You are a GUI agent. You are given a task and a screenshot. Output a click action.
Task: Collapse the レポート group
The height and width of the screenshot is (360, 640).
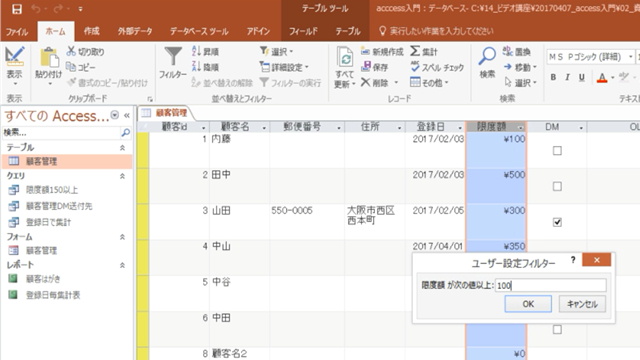tap(122, 265)
